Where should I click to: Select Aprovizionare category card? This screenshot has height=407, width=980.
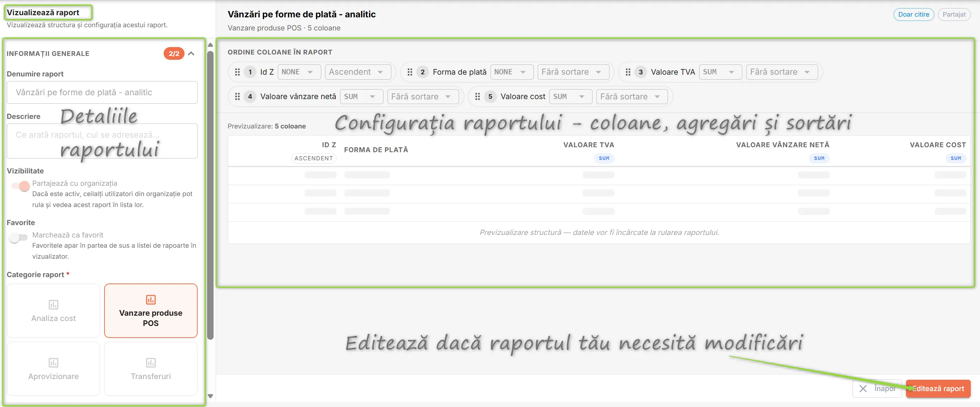53,369
